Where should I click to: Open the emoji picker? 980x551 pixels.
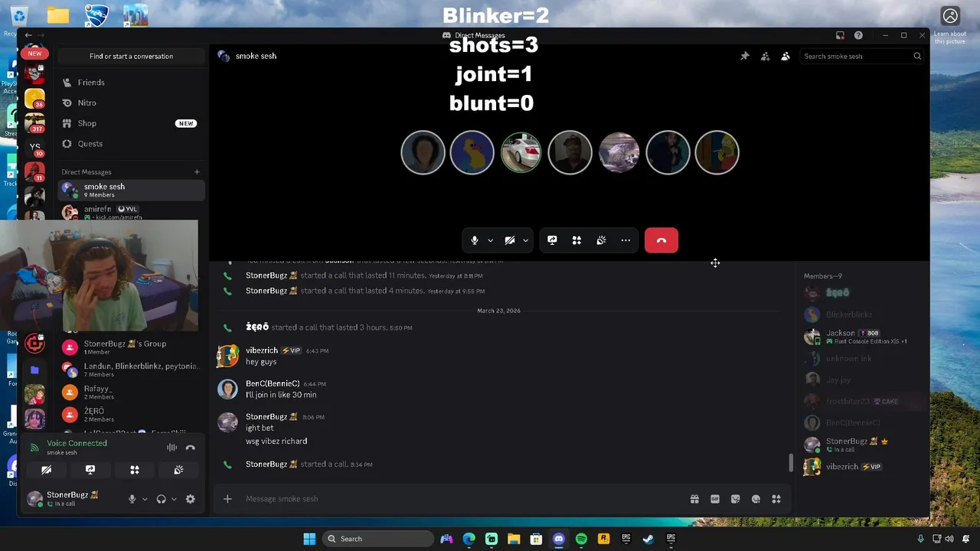(x=756, y=499)
